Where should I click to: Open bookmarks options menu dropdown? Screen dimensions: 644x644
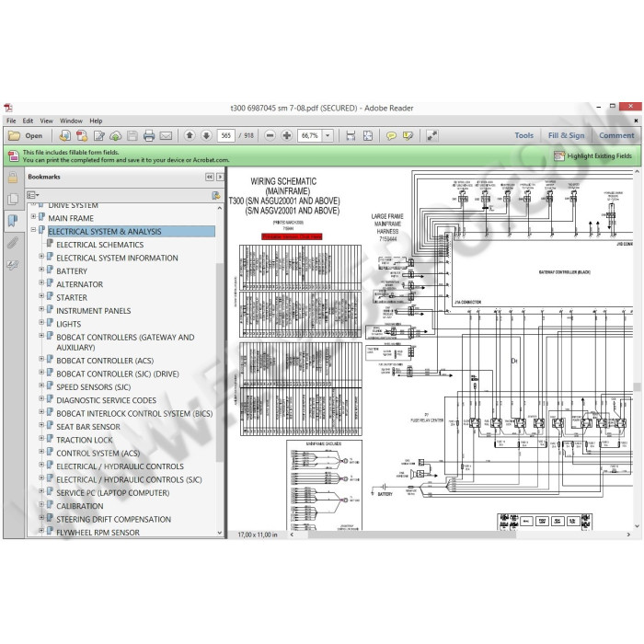pos(33,195)
